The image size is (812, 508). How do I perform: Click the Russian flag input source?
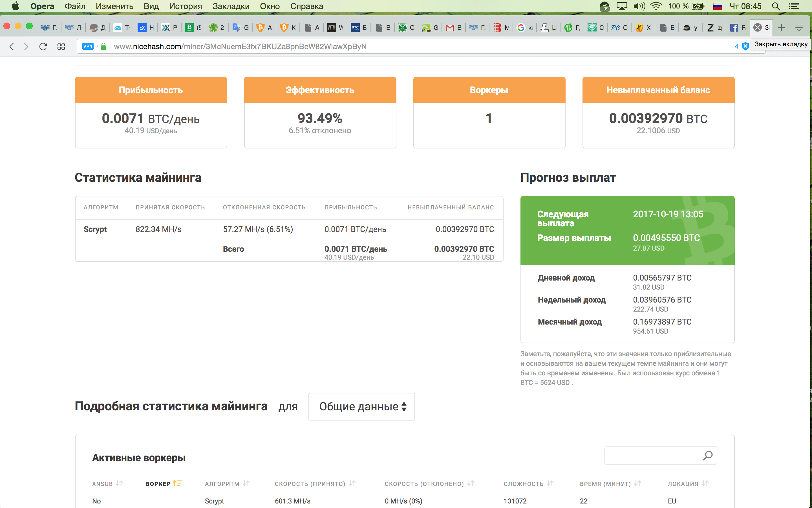pos(718,6)
